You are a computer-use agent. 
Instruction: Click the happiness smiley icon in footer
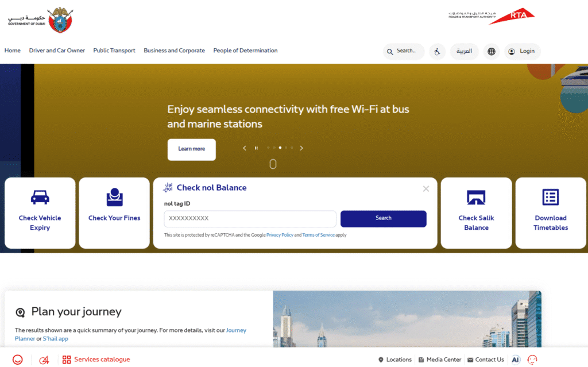coord(18,360)
